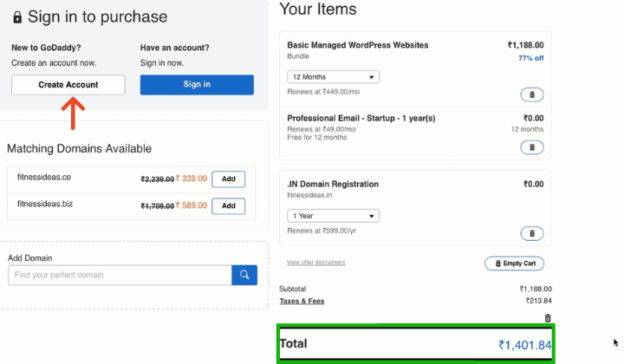Viewport: 624px width, 364px height.
Task: Delete Professional Email item with trash icon
Action: (532, 147)
